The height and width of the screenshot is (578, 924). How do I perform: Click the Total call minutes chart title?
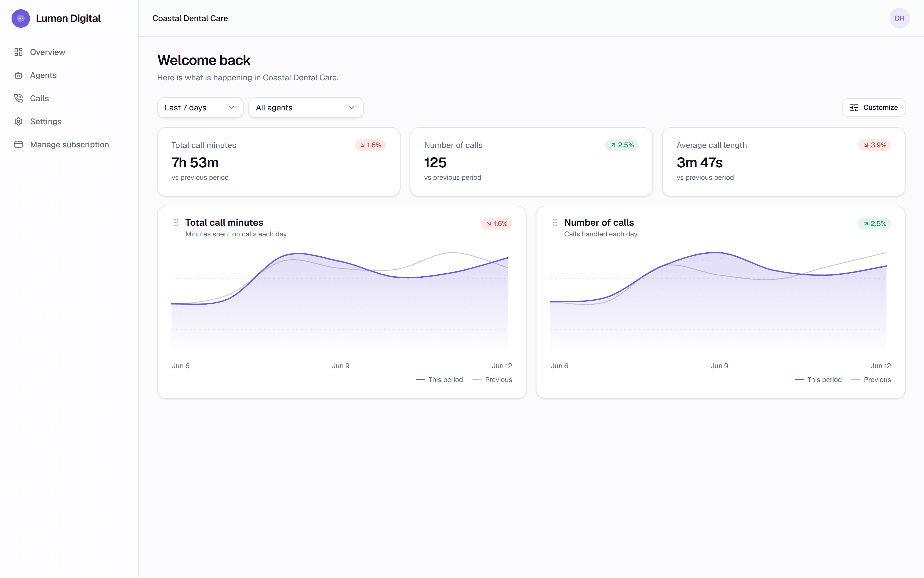[x=224, y=223]
